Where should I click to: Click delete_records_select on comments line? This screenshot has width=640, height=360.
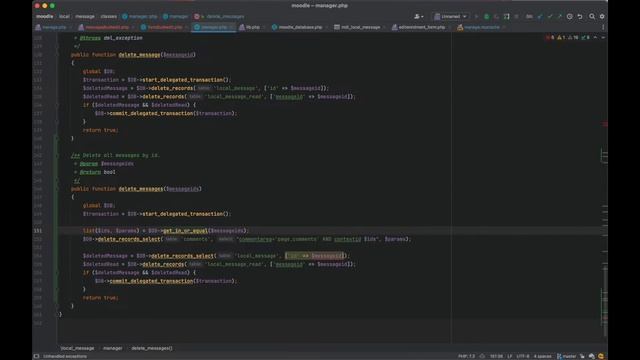click(x=129, y=239)
